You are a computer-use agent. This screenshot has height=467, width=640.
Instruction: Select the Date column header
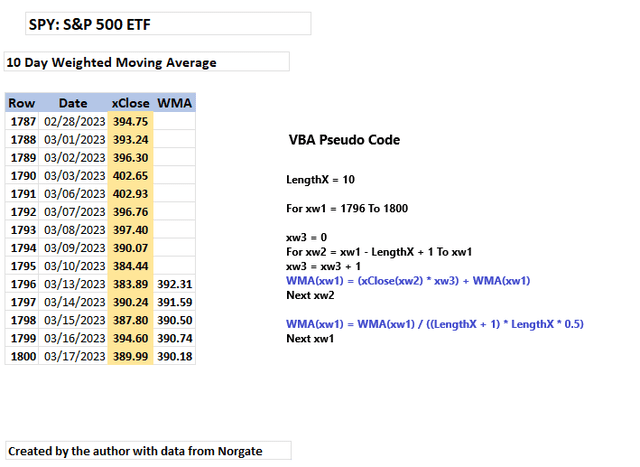point(73,103)
